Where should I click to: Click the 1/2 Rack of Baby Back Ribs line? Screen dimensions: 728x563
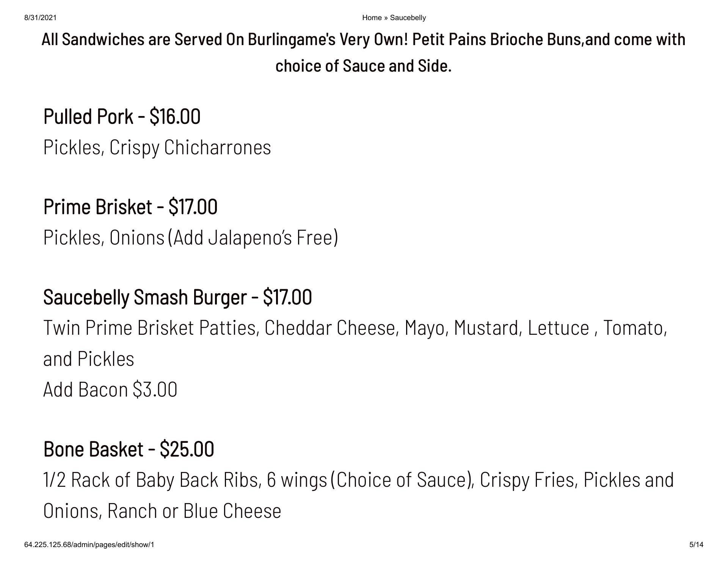point(359,480)
